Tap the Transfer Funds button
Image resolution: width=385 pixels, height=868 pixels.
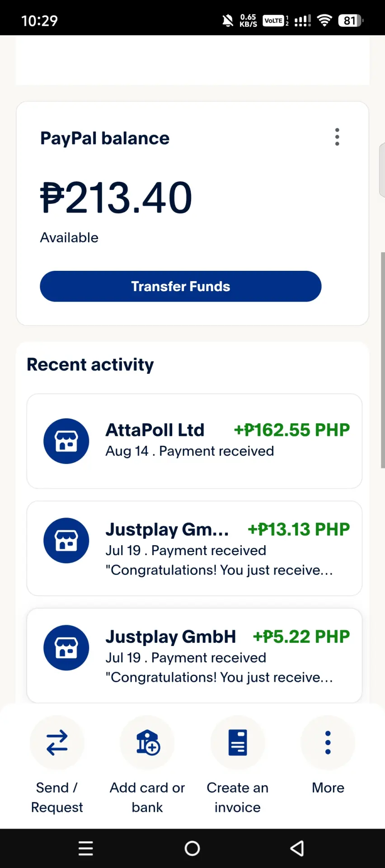pos(181,286)
